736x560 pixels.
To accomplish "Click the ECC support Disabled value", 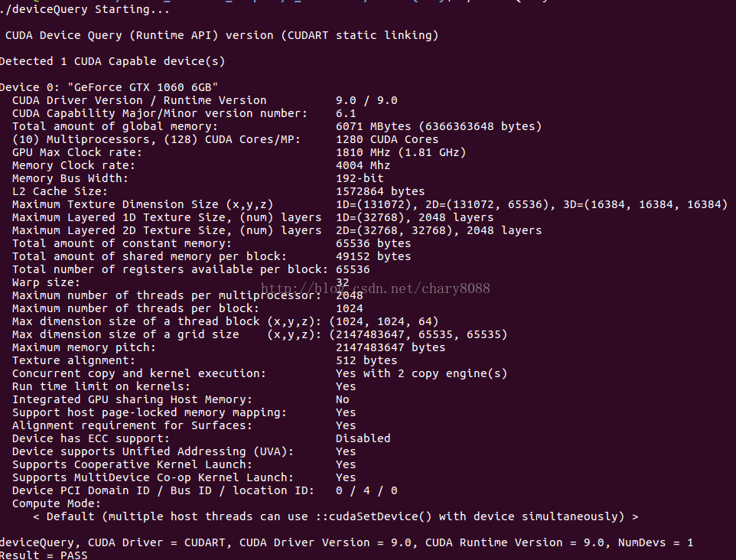I will pyautogui.click(x=363, y=438).
